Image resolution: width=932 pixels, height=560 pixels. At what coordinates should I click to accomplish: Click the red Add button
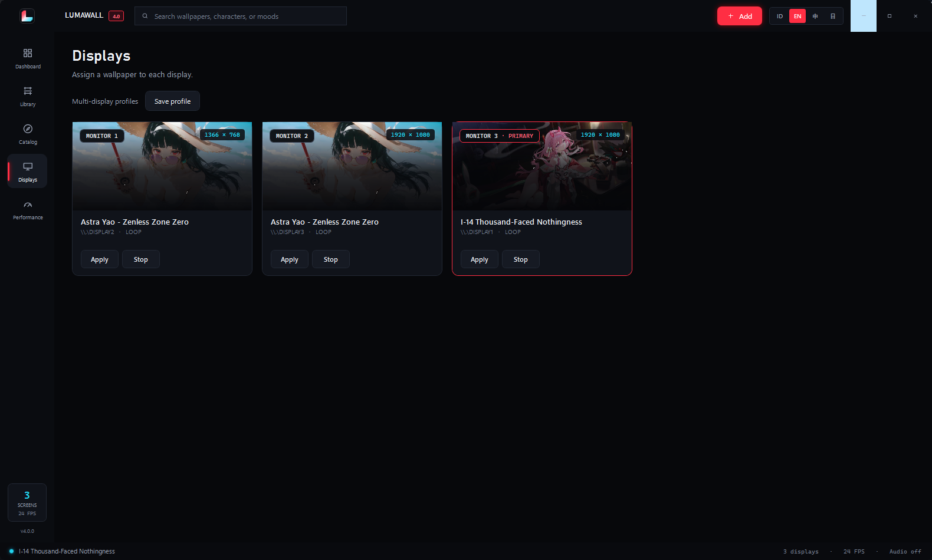pyautogui.click(x=740, y=16)
